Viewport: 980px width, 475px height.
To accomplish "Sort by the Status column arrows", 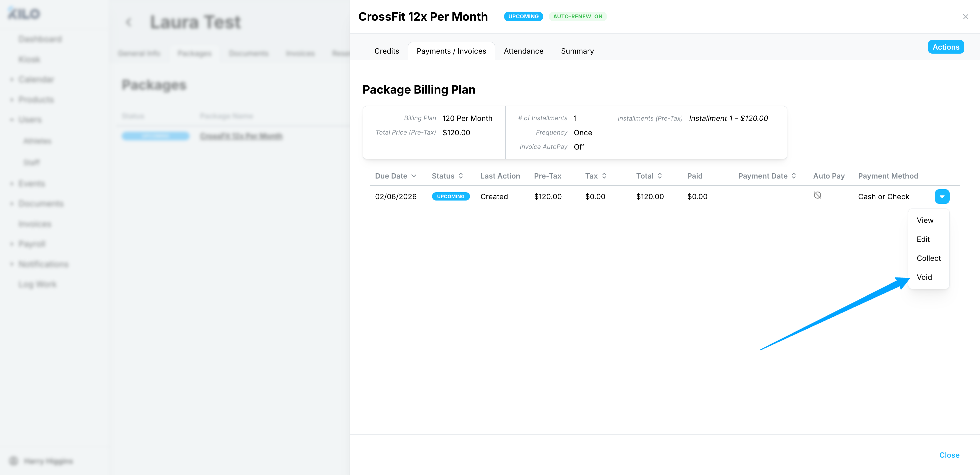I will 461,176.
